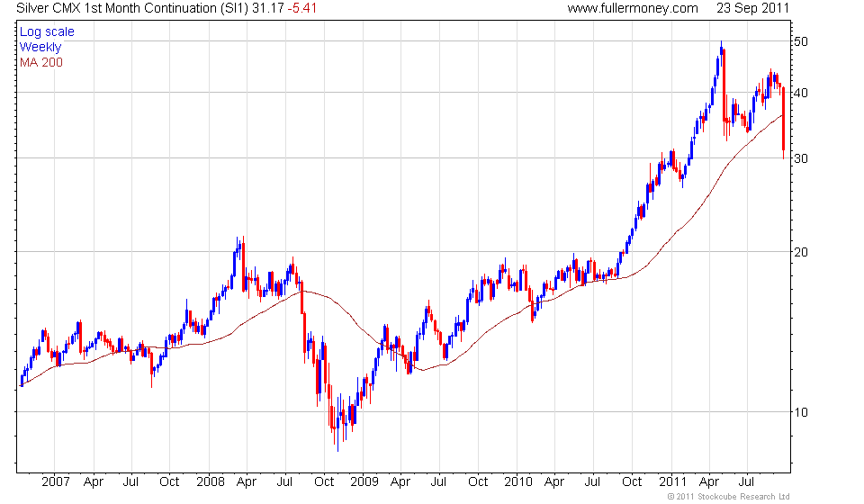Image resolution: width=864 pixels, height=504 pixels.
Task: Click the March 2008 peak candle above 20
Action: click(243, 264)
